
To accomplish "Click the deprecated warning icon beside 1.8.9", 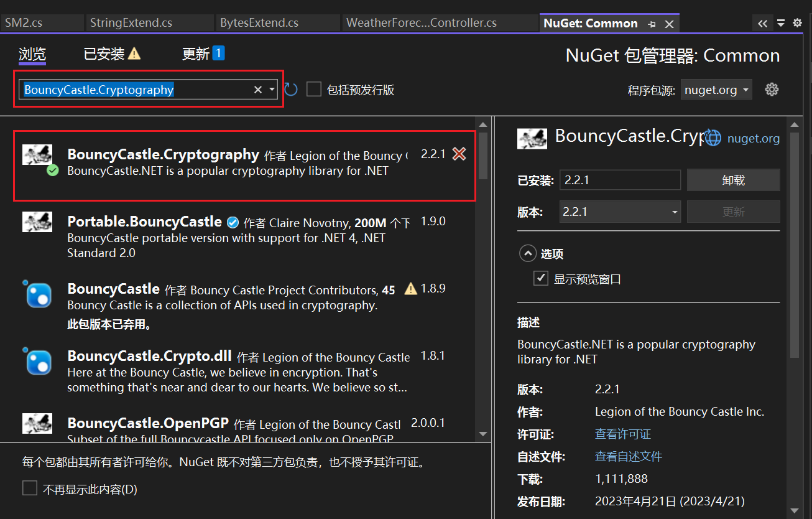I will pyautogui.click(x=410, y=289).
